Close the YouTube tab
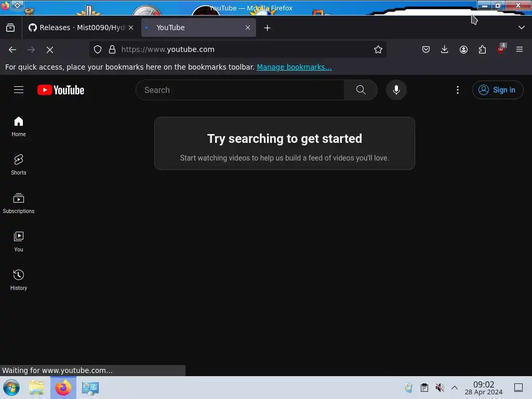Image resolution: width=532 pixels, height=399 pixels. pos(248,28)
